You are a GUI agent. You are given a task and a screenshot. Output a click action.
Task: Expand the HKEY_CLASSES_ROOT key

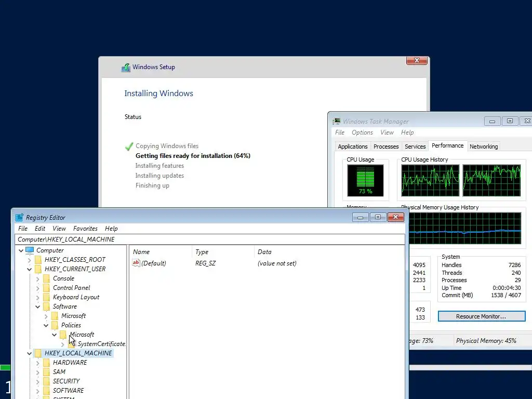pos(29,260)
